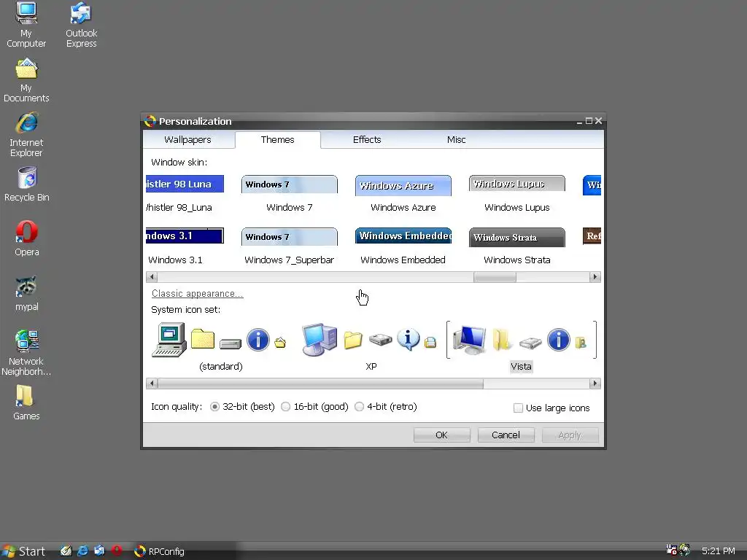Click Opera icon in quick launch
Image resolution: width=747 pixels, height=560 pixels.
tap(117, 551)
